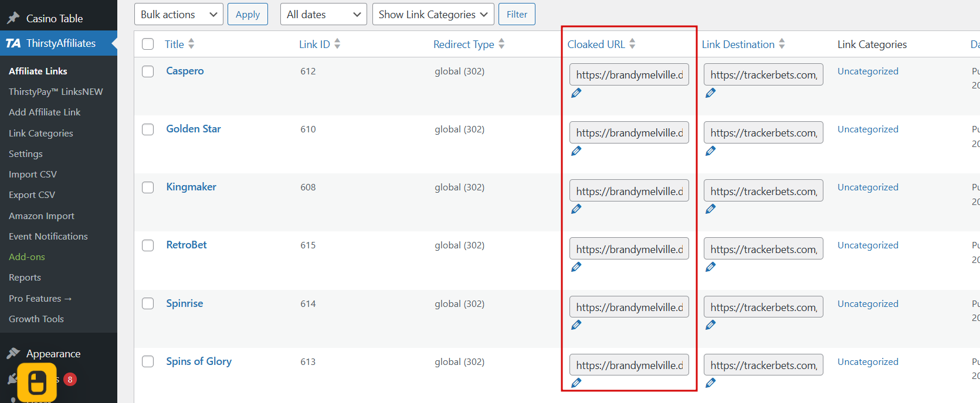Check the Spinrise row checkbox
980x403 pixels.
(148, 303)
